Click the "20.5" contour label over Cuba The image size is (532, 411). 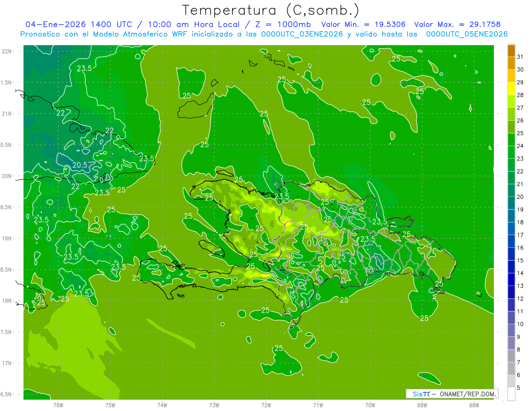point(79,165)
